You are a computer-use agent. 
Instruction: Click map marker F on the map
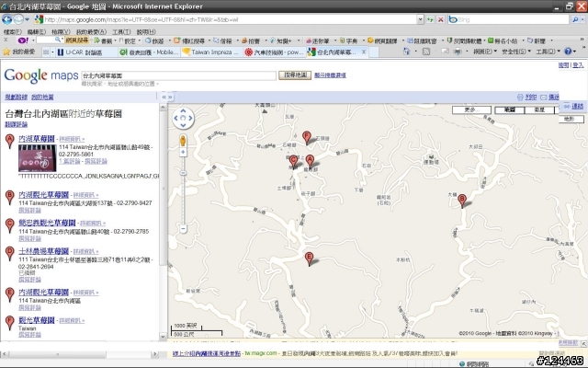coord(306,138)
